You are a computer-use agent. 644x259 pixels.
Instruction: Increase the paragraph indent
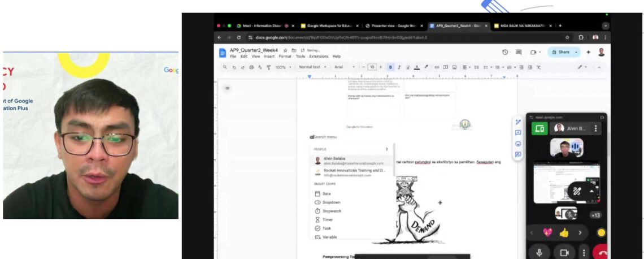tap(530, 67)
